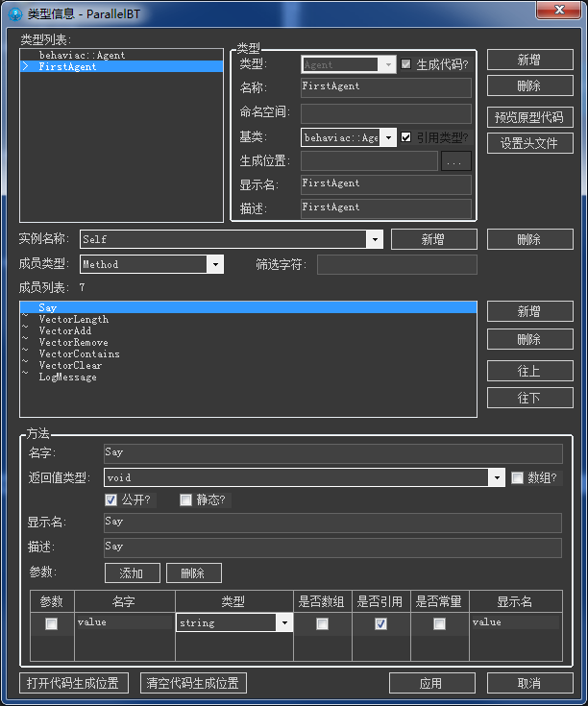Image resolution: width=588 pixels, height=706 pixels.
Task: Click the 应用 button
Action: click(430, 683)
